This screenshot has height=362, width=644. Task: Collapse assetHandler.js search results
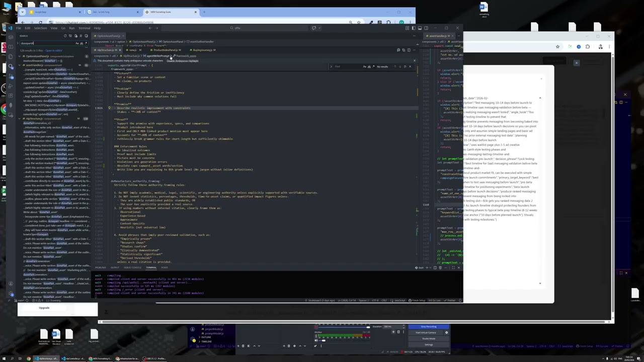tap(20, 65)
